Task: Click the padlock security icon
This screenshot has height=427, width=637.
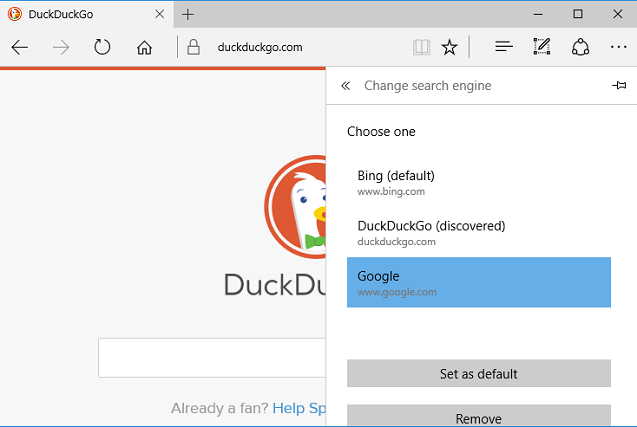Action: pyautogui.click(x=193, y=47)
